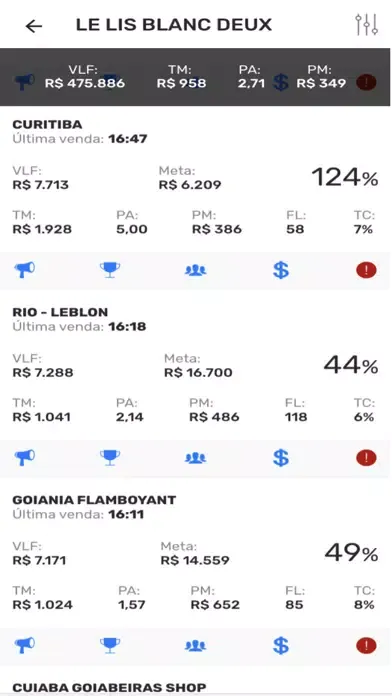Show the people icon for Rio - Leblon

coord(195,458)
